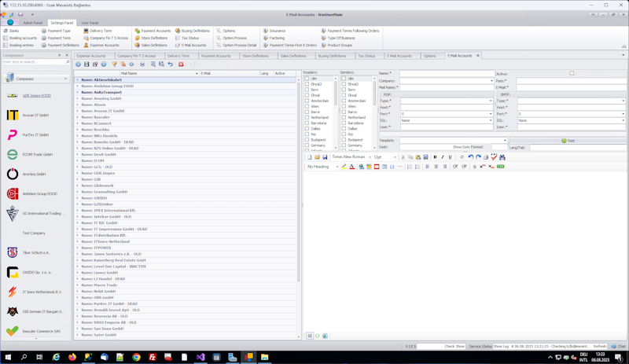Toggle underline in the template editor
629x364 pixels.
[x=450, y=157]
